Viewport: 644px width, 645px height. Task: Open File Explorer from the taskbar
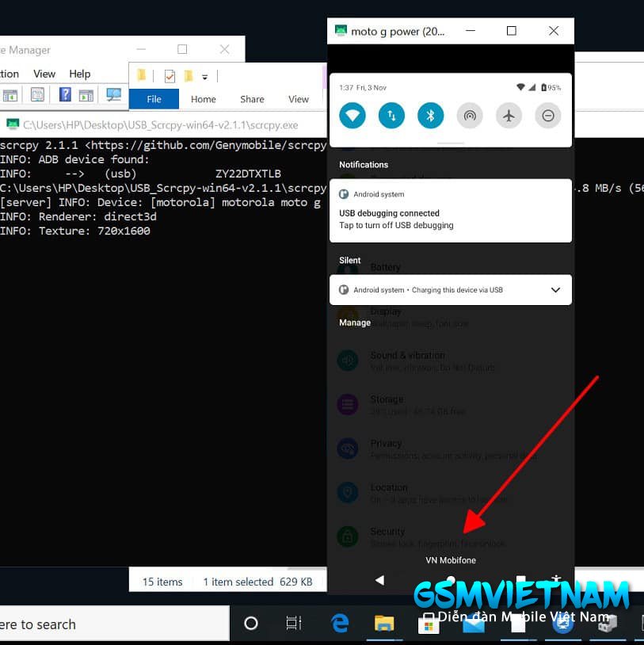coord(384,623)
